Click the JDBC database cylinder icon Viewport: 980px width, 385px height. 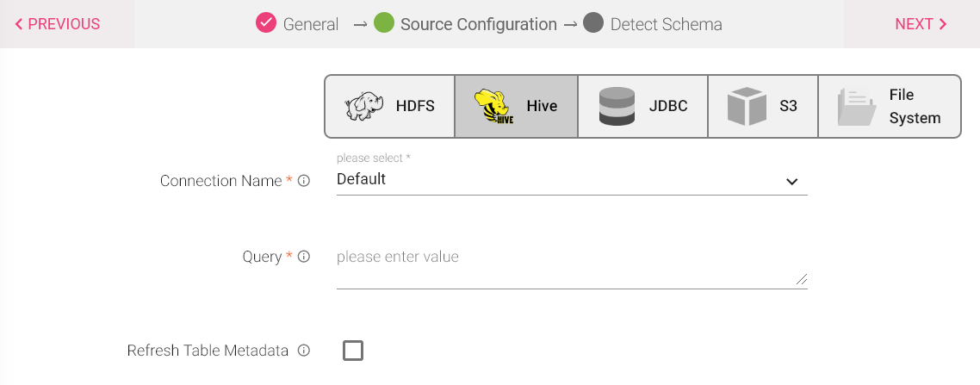pyautogui.click(x=617, y=106)
